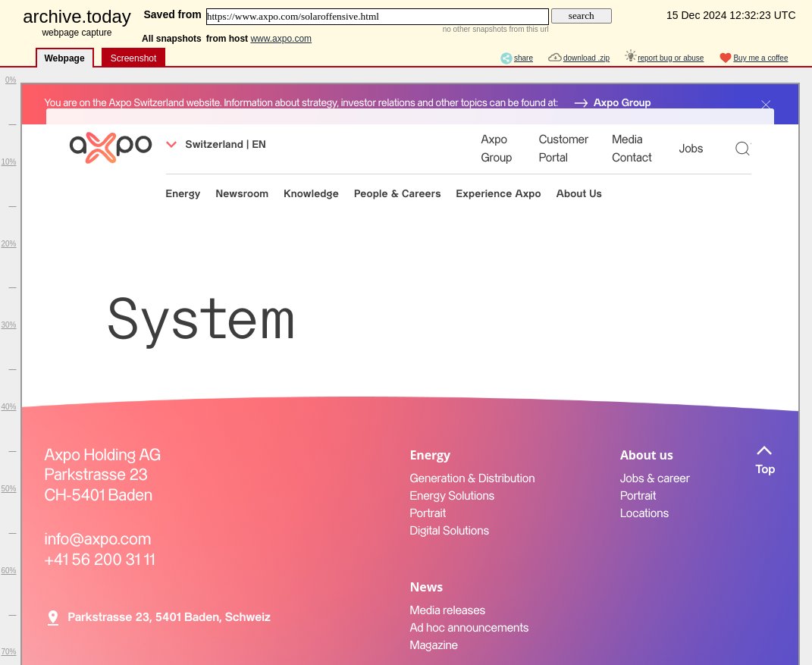Click the About us footer heading
Viewport: 812px width, 665px height.
coord(646,455)
